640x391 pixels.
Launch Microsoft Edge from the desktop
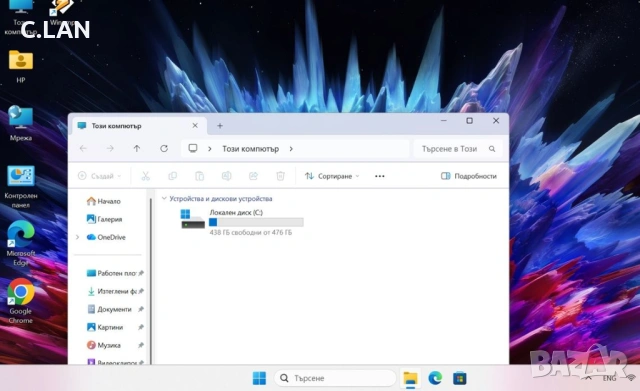pyautogui.click(x=21, y=243)
